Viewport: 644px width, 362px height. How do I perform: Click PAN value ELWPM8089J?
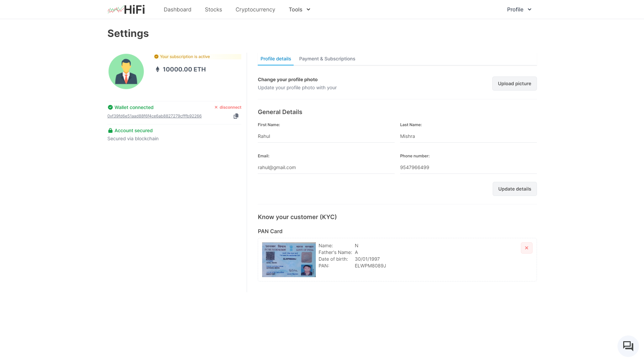pos(370,266)
